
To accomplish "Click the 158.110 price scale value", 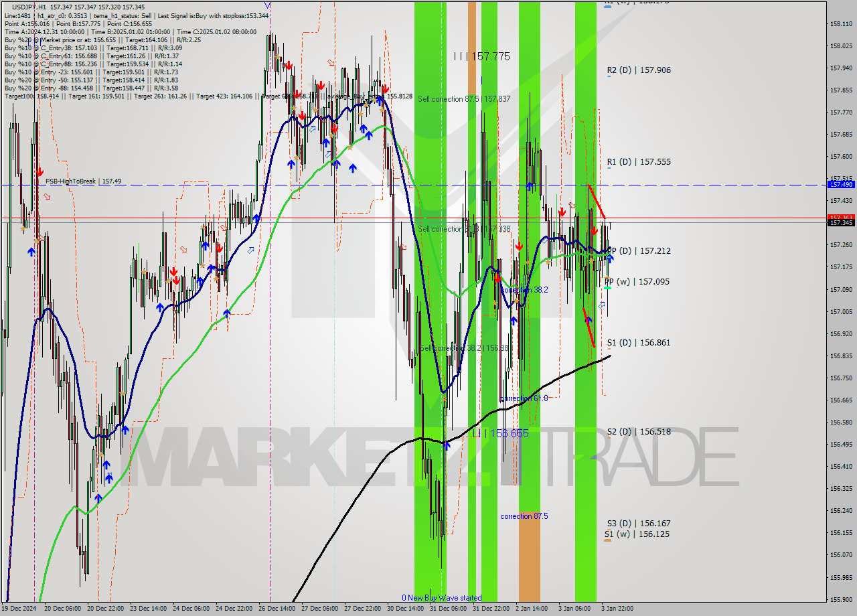I will click(840, 24).
